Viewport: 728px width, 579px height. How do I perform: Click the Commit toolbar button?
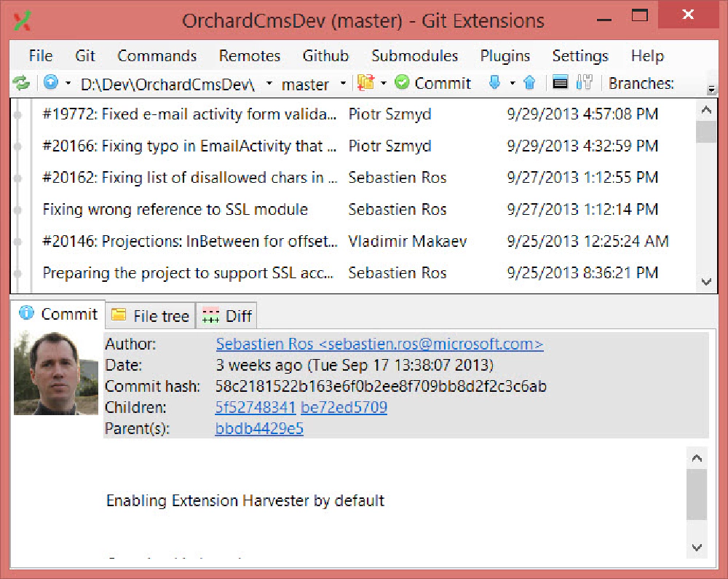(432, 83)
